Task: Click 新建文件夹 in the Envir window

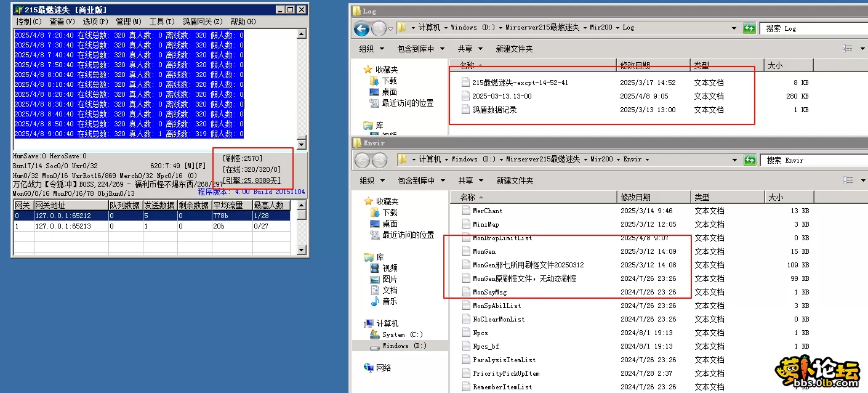Action: (x=514, y=180)
